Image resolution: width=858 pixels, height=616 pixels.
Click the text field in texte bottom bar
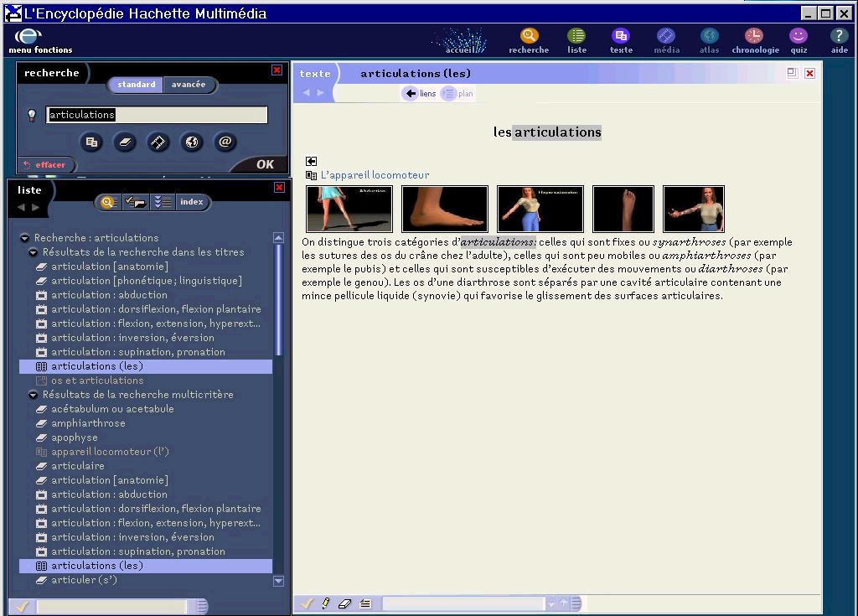(x=463, y=603)
